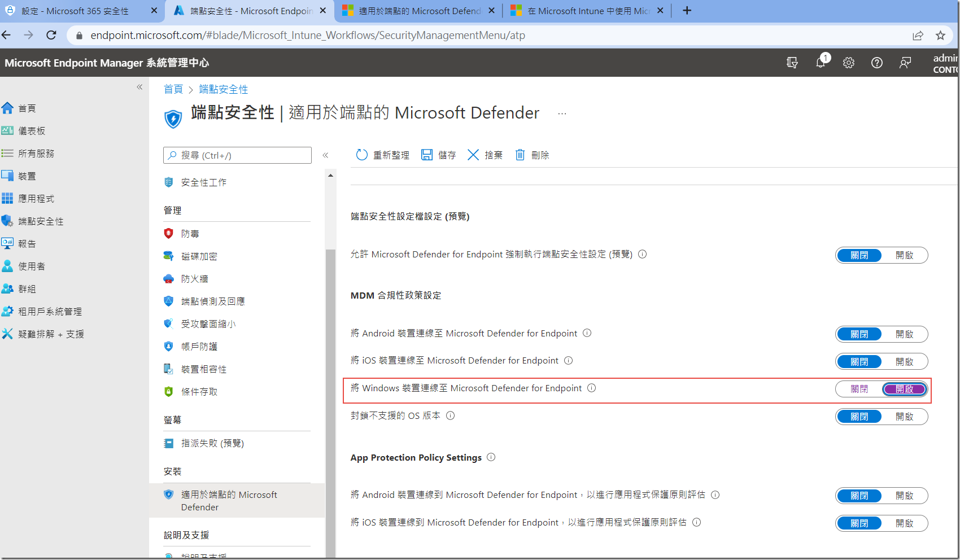The image size is (960, 560).
Task: Set Windows 裝置連線至 Defender to 關閉
Action: point(859,389)
